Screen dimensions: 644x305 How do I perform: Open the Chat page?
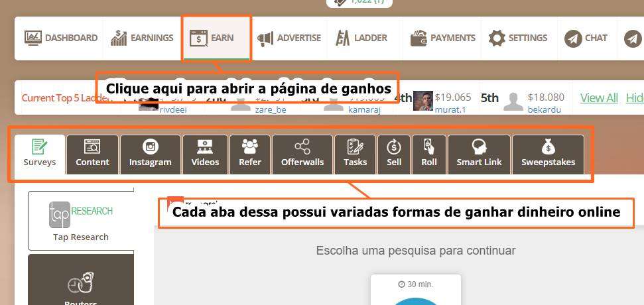(586, 38)
